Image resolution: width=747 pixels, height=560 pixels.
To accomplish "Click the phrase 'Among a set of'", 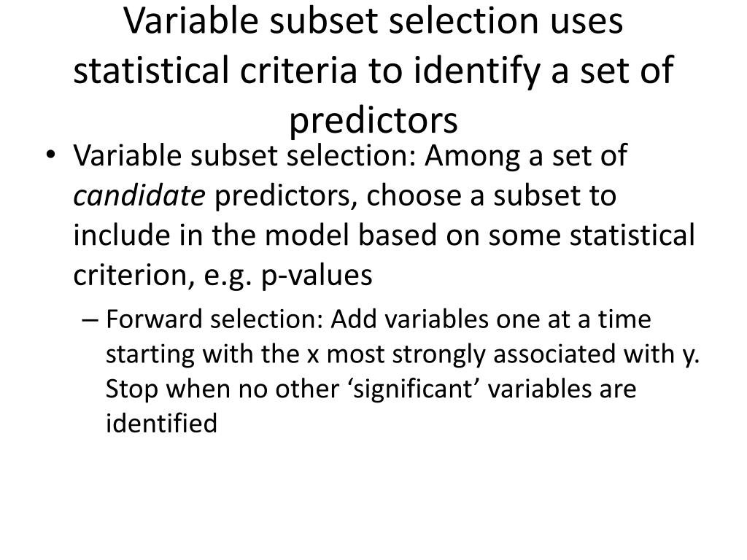I will 526,157.
